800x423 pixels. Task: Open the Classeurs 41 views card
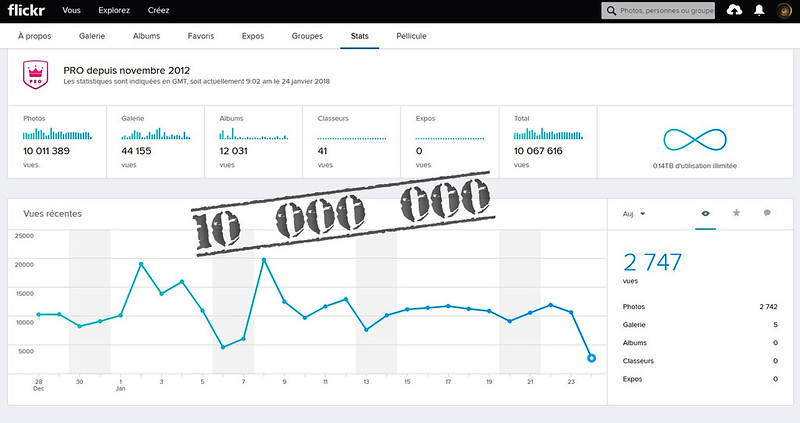[x=352, y=142]
